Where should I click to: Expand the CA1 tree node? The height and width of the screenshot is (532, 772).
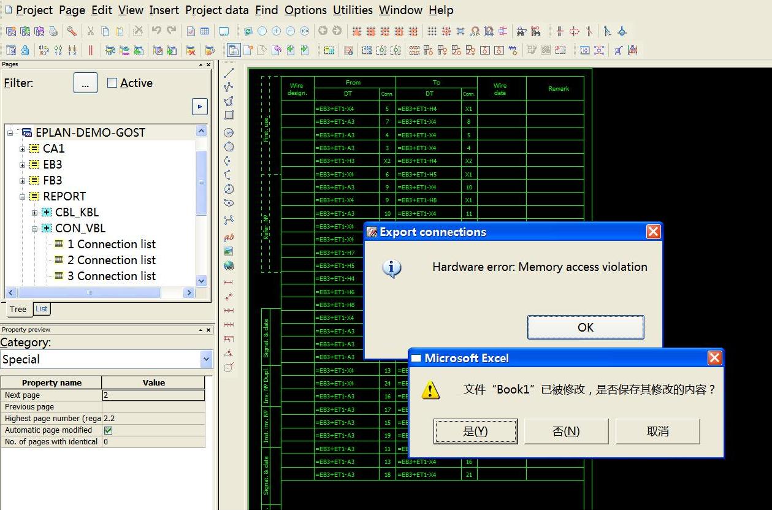[x=22, y=148]
